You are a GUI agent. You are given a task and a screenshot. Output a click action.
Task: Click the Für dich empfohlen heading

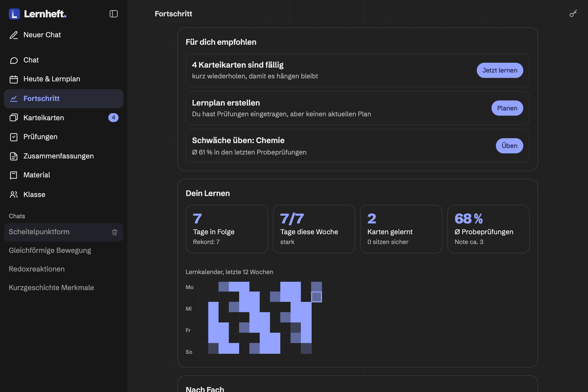tap(221, 42)
